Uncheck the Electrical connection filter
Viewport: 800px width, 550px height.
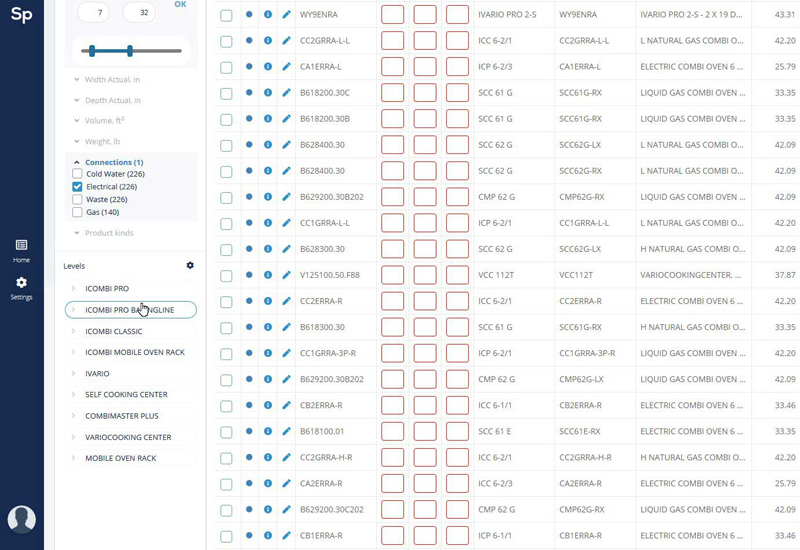[x=78, y=187]
